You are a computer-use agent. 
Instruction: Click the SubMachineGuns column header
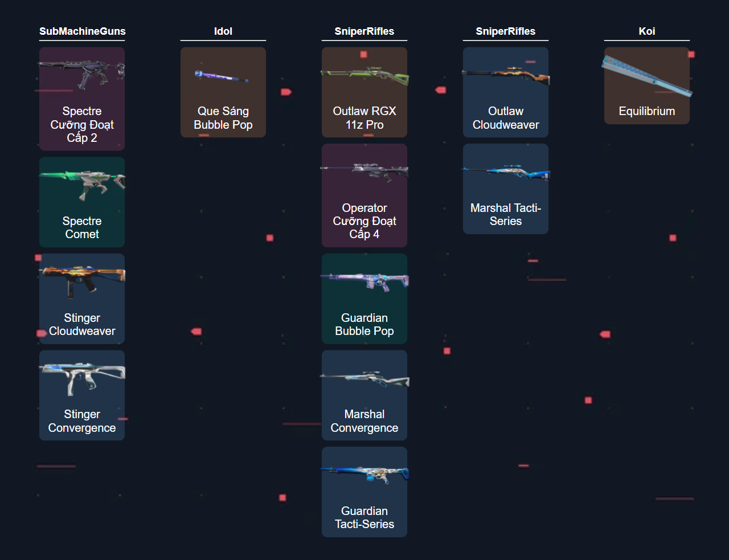tap(82, 31)
